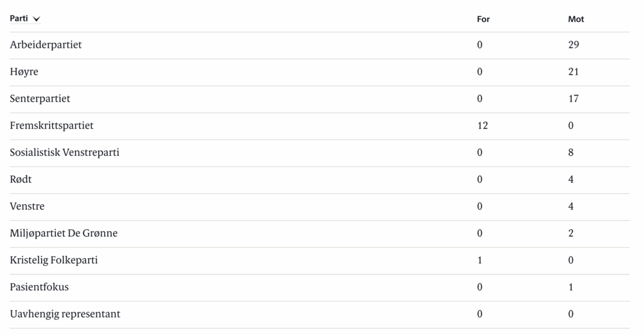Click the Fremskrittspartiet party name
The image size is (644, 335).
click(x=52, y=126)
